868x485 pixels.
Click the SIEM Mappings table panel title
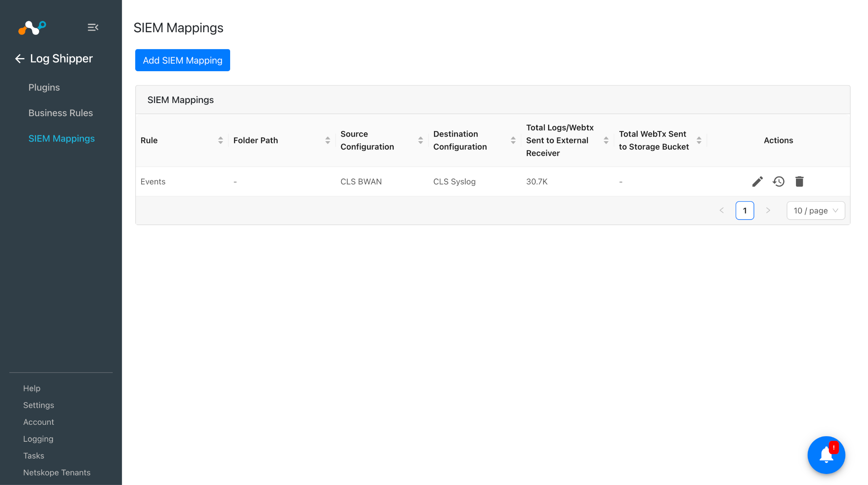[181, 100]
